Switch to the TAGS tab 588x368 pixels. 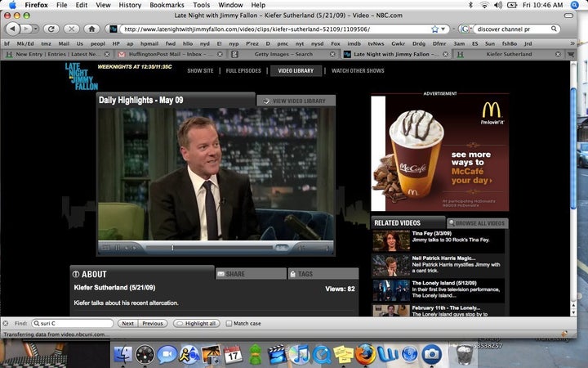click(323, 274)
